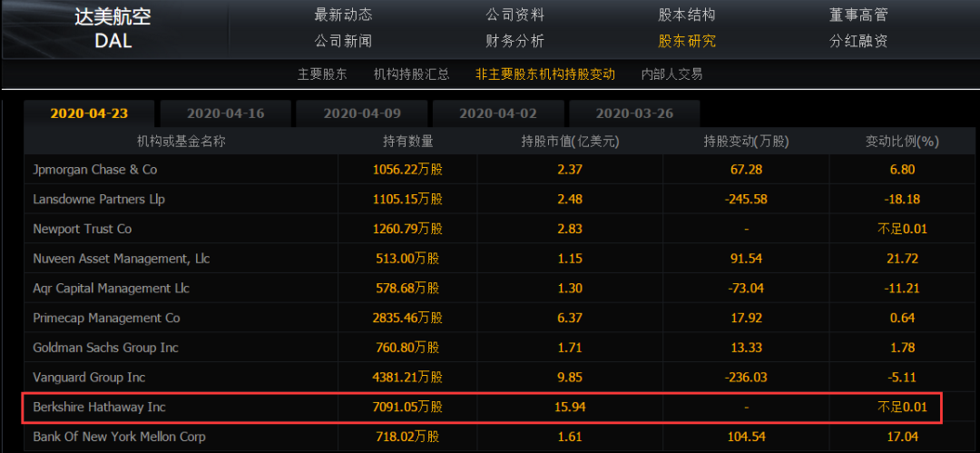Viewport: 980px width, 453px height.
Task: Click the 21.72 change ratio cell
Action: pyautogui.click(x=902, y=259)
